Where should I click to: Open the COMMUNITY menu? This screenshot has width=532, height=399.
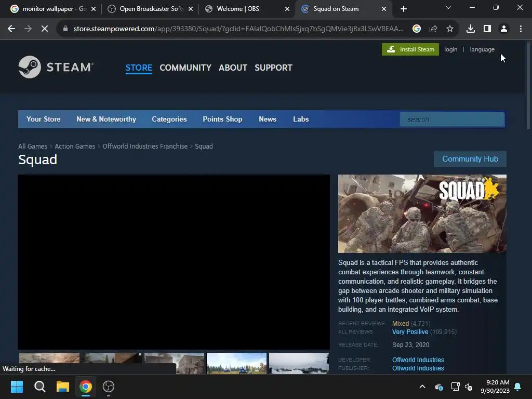(x=185, y=68)
